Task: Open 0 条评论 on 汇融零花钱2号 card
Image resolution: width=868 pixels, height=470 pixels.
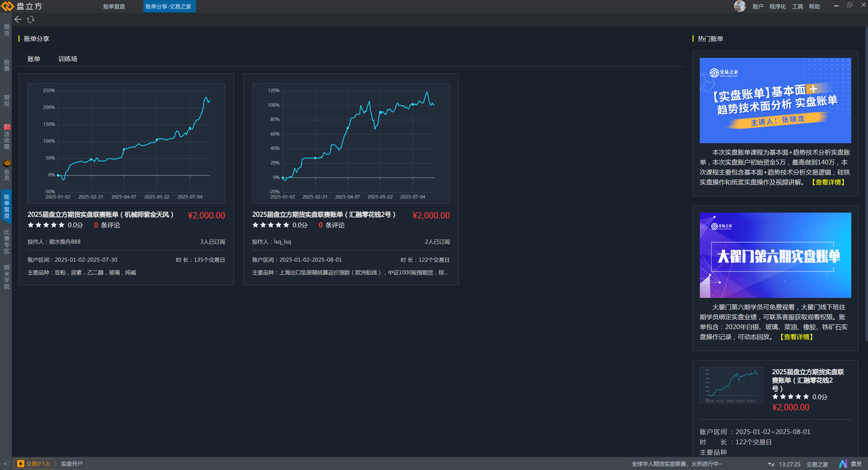Action: point(332,225)
